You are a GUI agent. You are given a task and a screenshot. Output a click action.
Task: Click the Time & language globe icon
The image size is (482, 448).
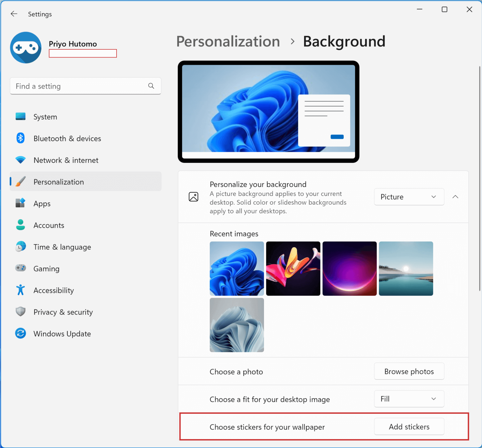click(x=20, y=247)
